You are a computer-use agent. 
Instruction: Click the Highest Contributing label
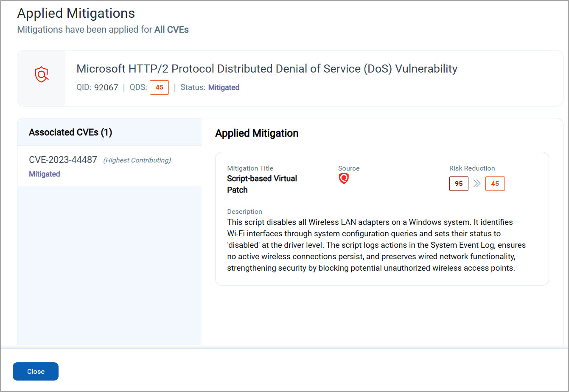(137, 160)
